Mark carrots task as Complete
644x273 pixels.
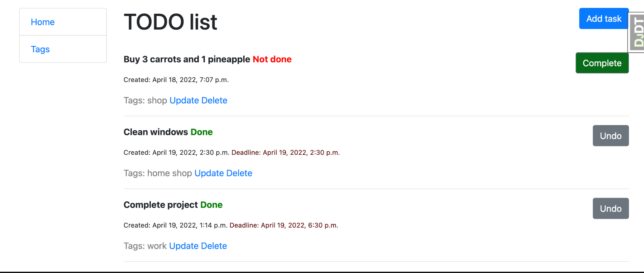pos(602,63)
